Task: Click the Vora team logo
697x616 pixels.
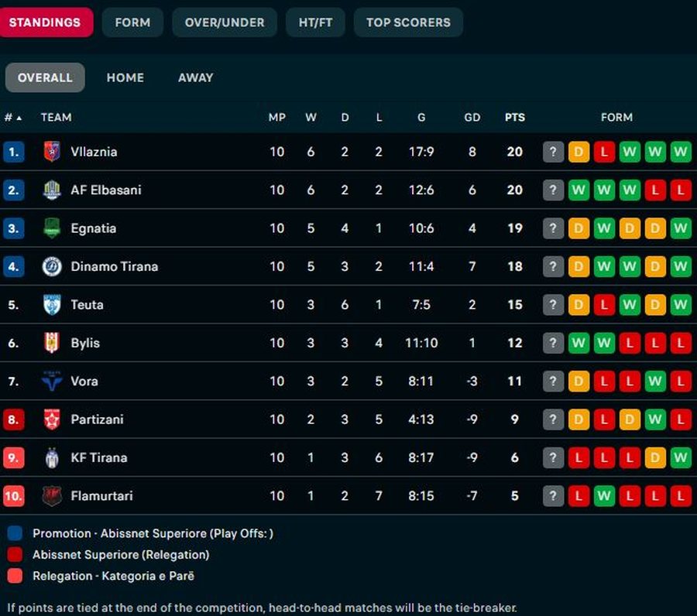Action: [52, 381]
